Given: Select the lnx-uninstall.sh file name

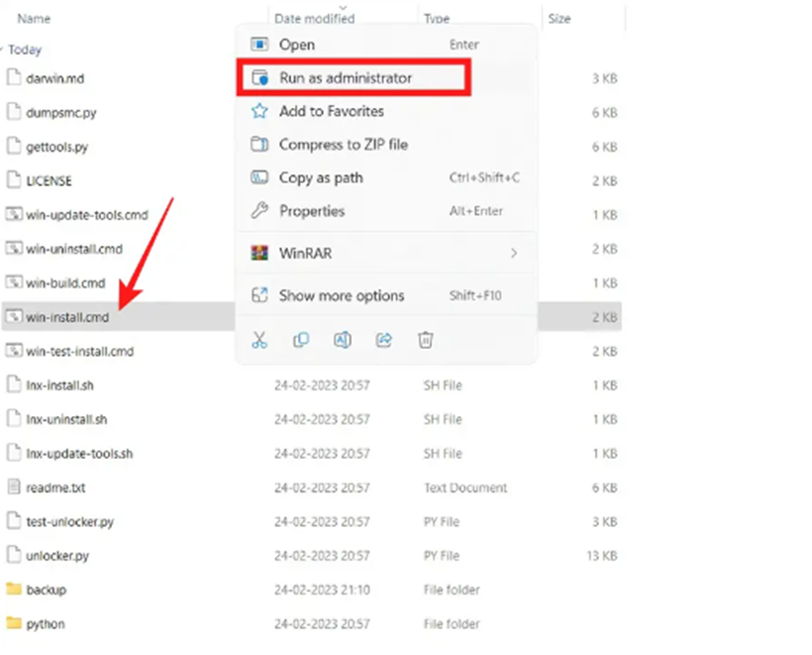Looking at the screenshot, I should click(x=66, y=419).
